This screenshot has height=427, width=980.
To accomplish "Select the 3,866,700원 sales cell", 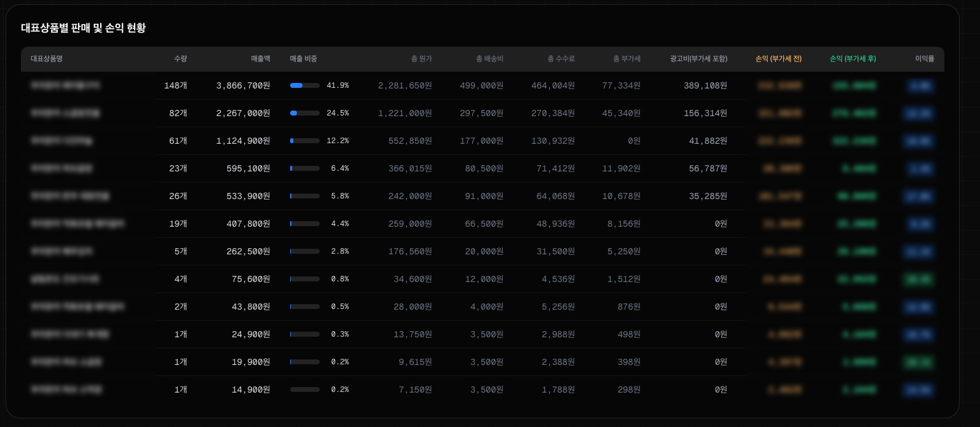I will pos(243,85).
